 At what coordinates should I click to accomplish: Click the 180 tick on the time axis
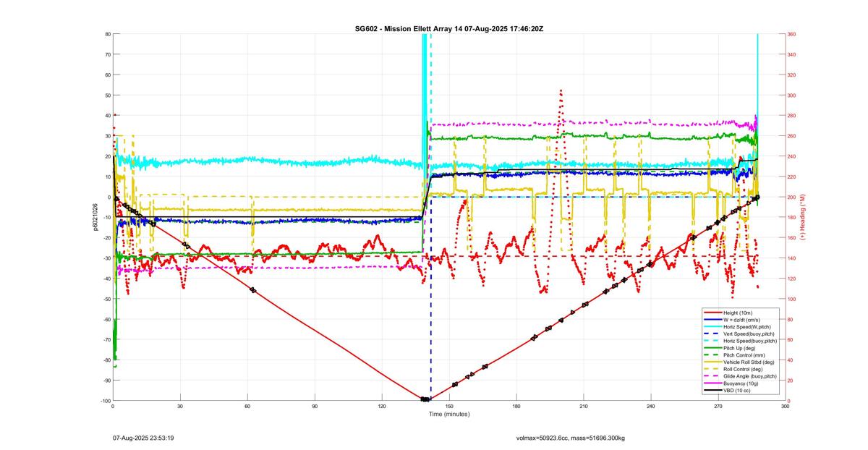click(x=516, y=407)
